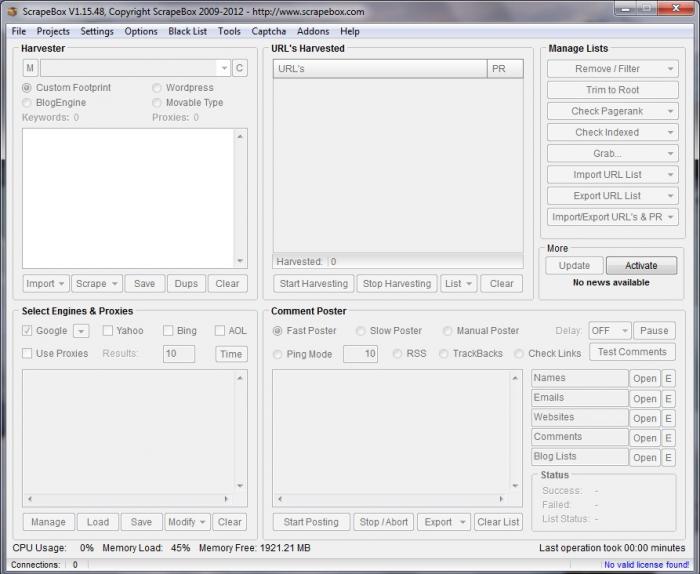Click the comment poster horizontal scrollbar
700x574 pixels.
pyautogui.click(x=391, y=499)
